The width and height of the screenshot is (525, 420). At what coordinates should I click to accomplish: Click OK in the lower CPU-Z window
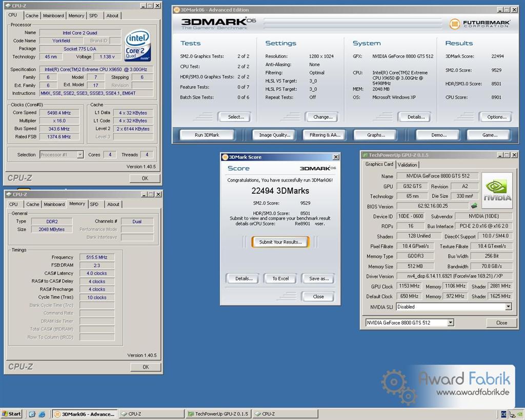[x=146, y=367]
